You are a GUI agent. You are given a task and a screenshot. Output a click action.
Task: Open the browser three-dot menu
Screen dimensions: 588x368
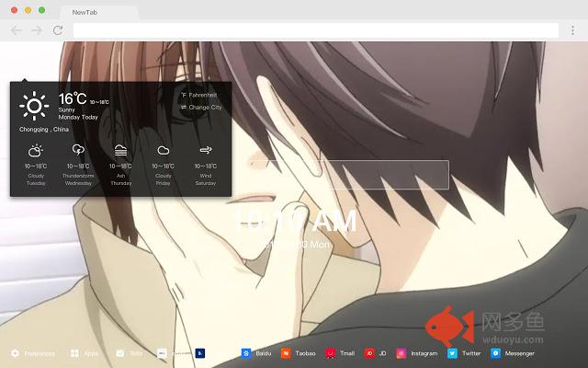[572, 30]
